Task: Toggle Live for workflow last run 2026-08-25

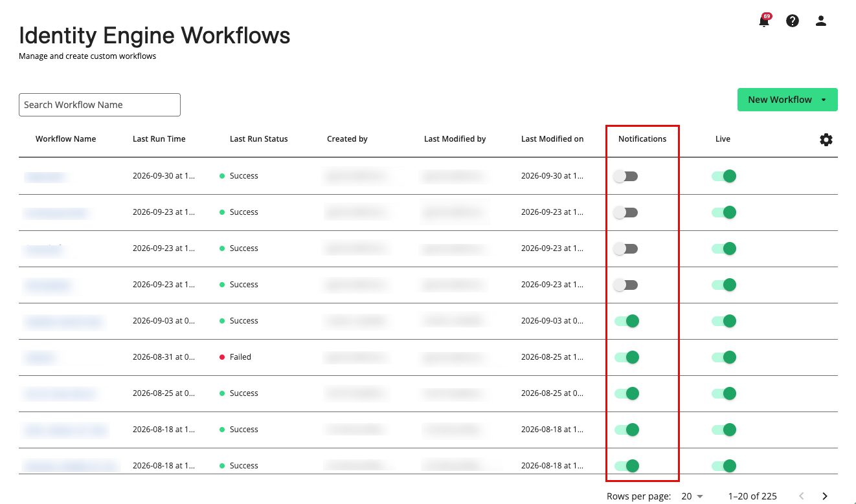Action: 724,393
